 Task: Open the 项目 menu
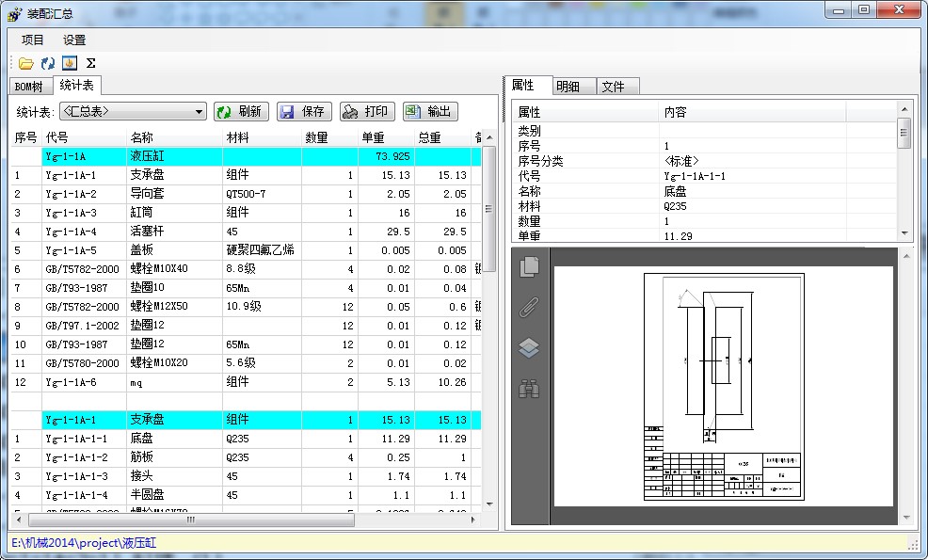coord(33,40)
